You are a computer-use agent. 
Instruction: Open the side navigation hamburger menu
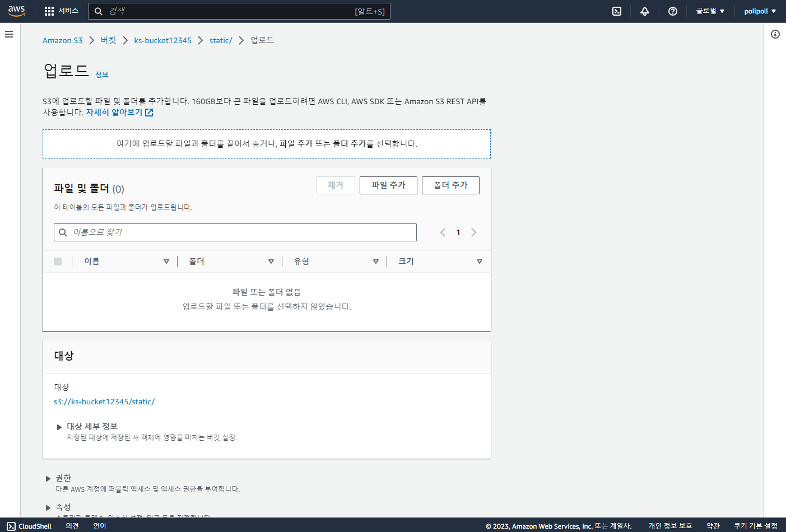pyautogui.click(x=9, y=34)
